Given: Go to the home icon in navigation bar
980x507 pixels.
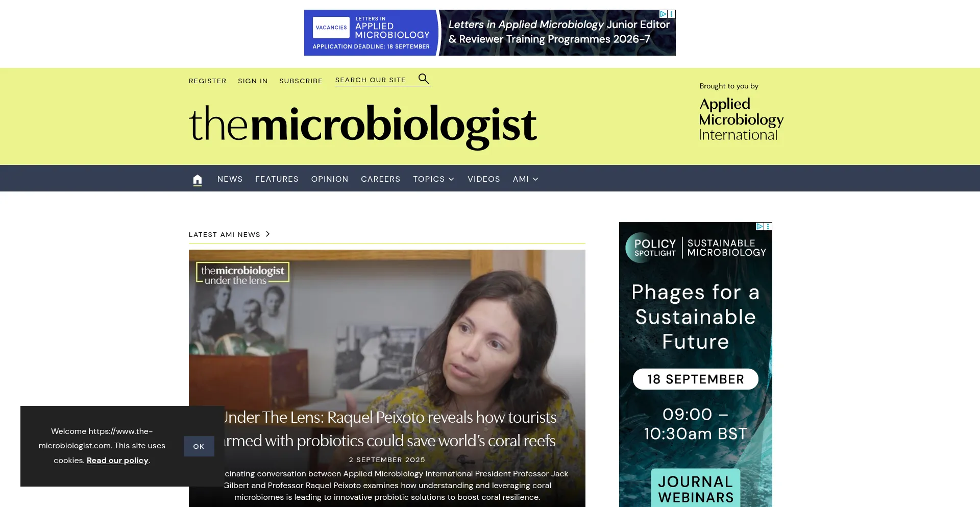Looking at the screenshot, I should (x=198, y=179).
